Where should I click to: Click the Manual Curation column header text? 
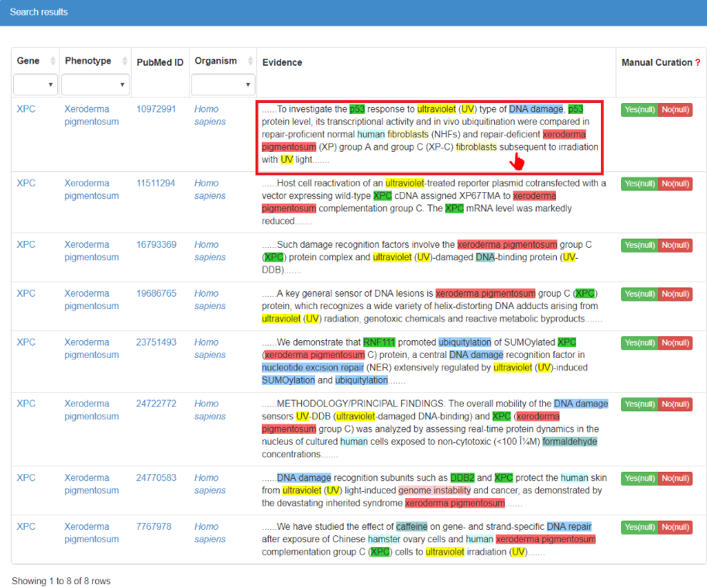click(x=657, y=63)
